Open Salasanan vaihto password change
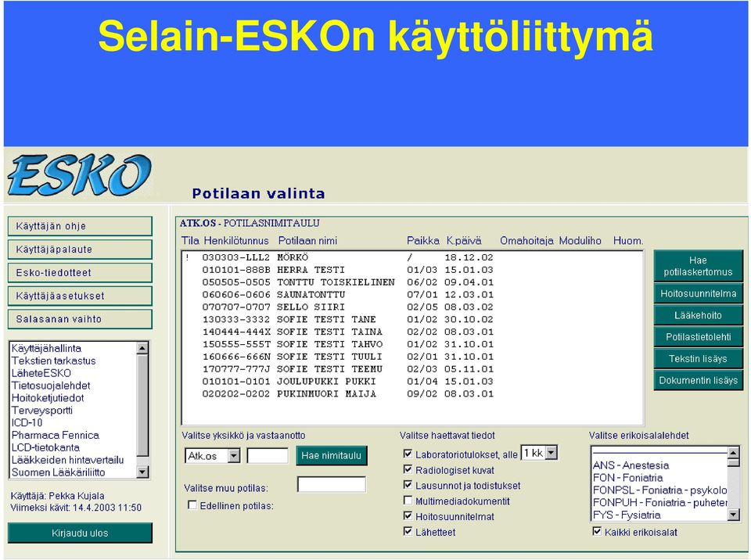The image size is (751, 560). tap(80, 319)
